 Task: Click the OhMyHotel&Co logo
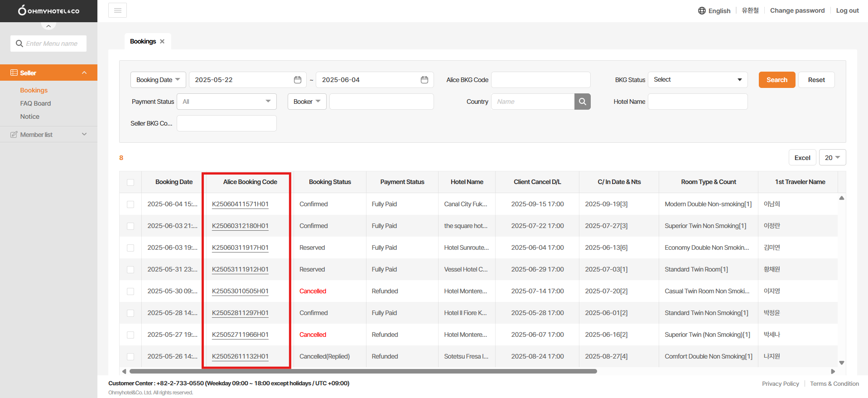pos(48,10)
